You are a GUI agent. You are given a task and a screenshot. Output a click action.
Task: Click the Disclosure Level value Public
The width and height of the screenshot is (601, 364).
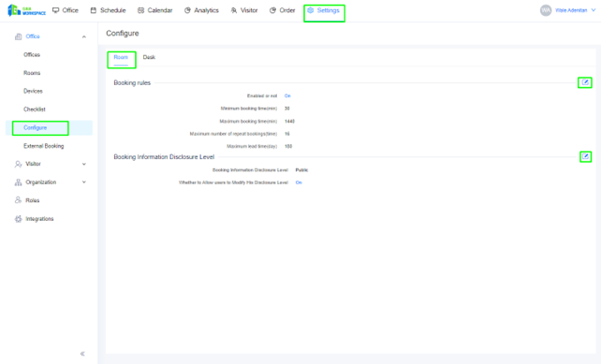(x=301, y=169)
